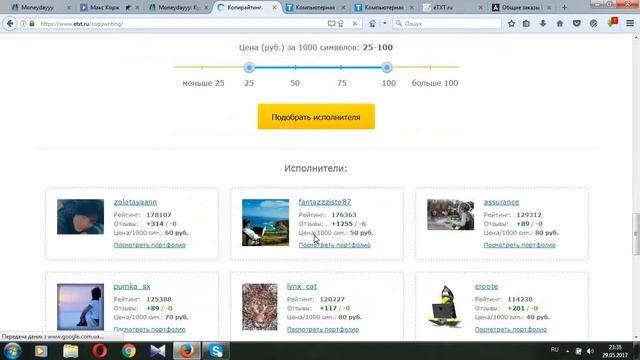Open the dropdown arrow beside the toolbar home icon

tap(384, 24)
